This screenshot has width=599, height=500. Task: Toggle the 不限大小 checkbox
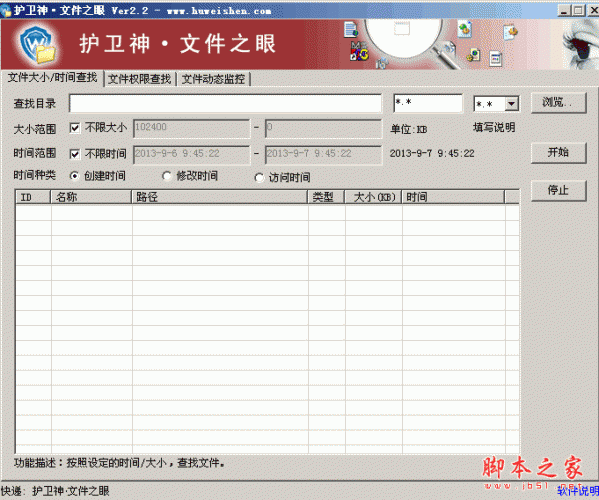tap(75, 128)
